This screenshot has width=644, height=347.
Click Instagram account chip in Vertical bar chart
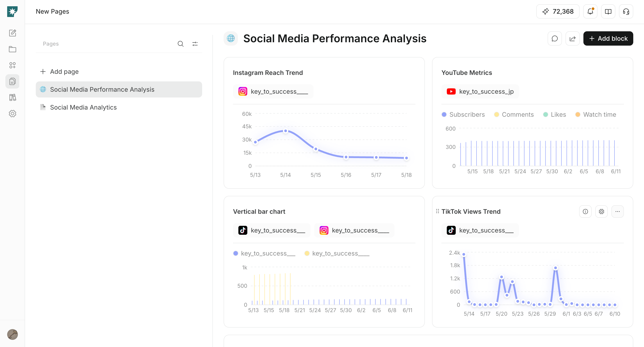(354, 230)
